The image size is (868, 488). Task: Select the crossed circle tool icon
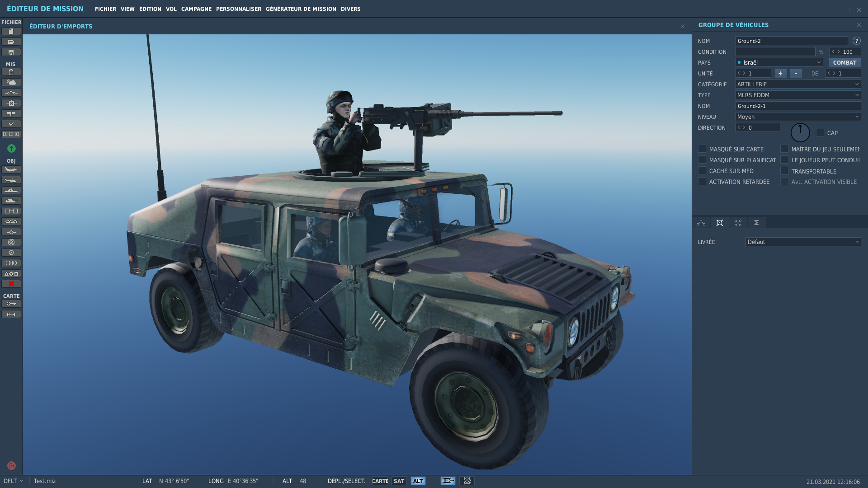tap(11, 253)
